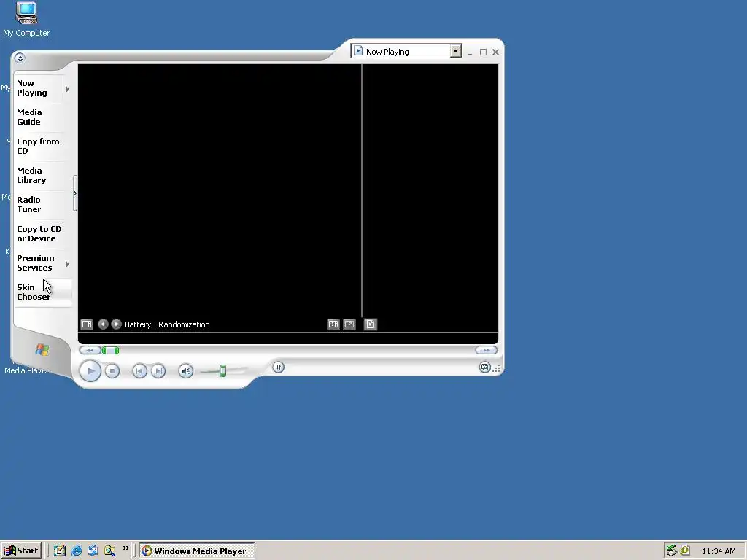747x560 pixels.
Task: Open the Start menu
Action: (21, 551)
